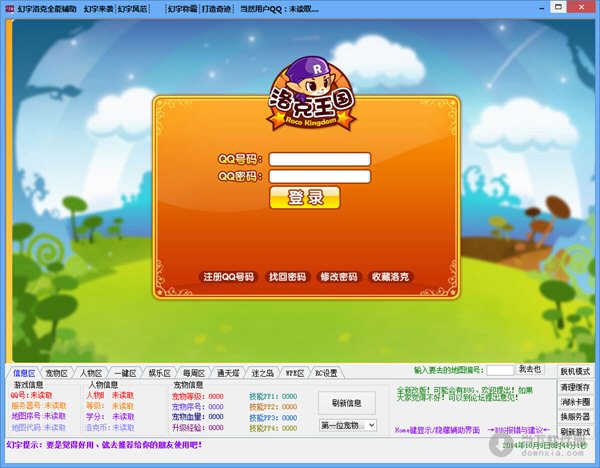Switch to the RC设置 tab
Viewport: 600px width, 468px height.
tap(326, 373)
